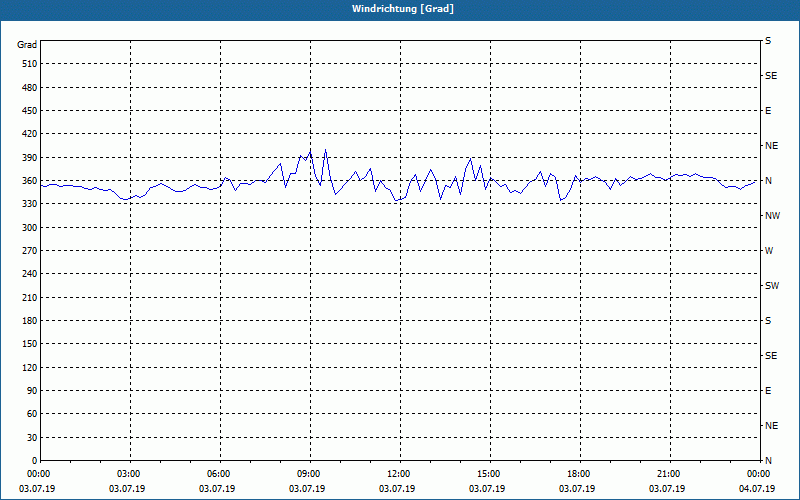Click the 30 degree axis label
The width and height of the screenshot is (800, 500).
coord(32,437)
